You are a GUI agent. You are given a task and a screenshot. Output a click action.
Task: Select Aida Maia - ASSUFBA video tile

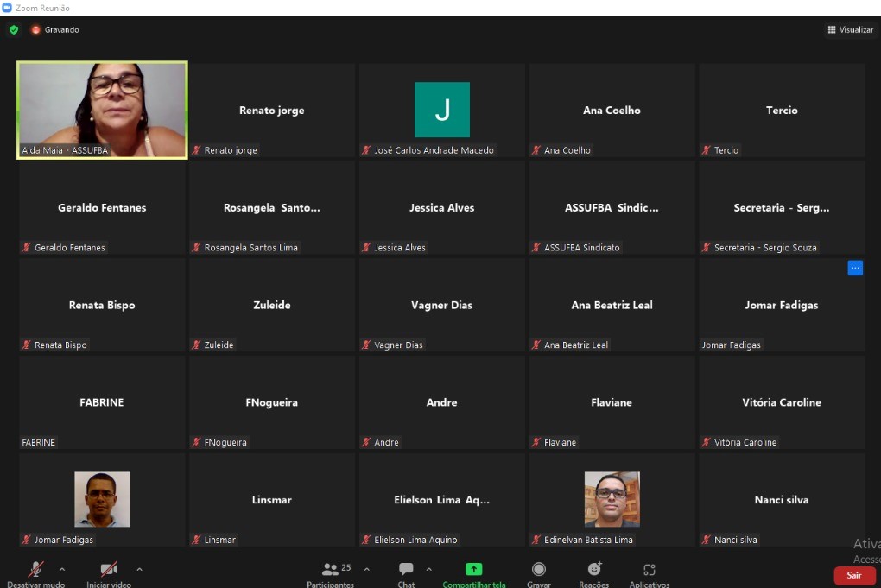coord(102,110)
